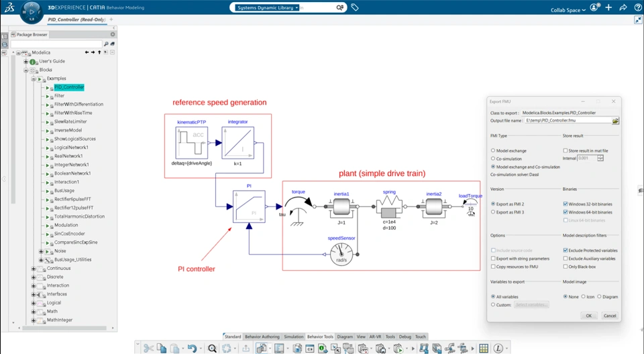The height and width of the screenshot is (354, 644).
Task: Click the search icon in top search field
Action: tap(339, 7)
